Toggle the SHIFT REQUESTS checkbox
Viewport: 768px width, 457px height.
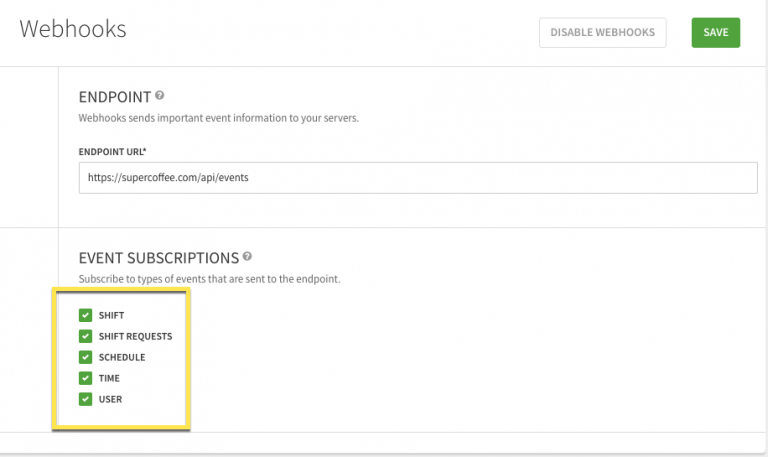coord(85,336)
